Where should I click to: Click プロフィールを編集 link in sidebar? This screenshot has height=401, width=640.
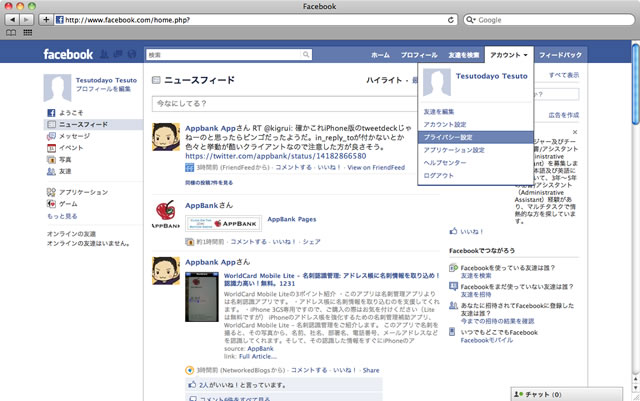[103, 89]
